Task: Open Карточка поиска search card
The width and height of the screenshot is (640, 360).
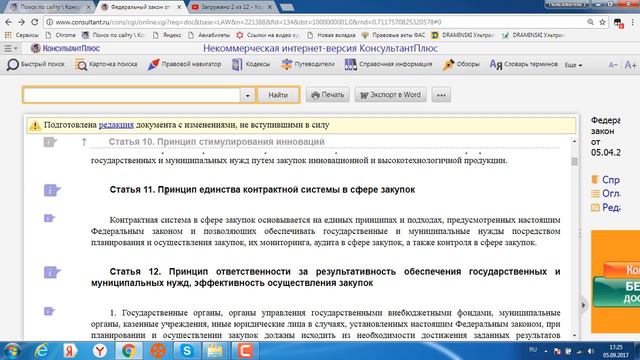Action: tap(106, 64)
